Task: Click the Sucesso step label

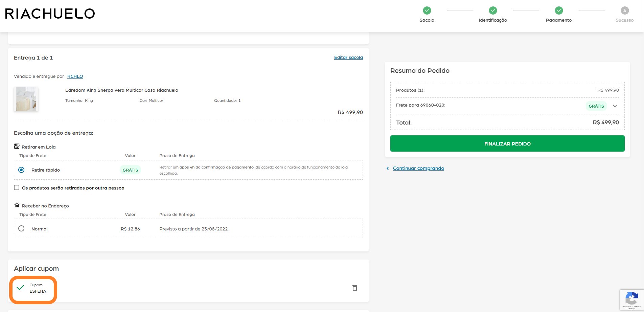Action: pos(625,20)
